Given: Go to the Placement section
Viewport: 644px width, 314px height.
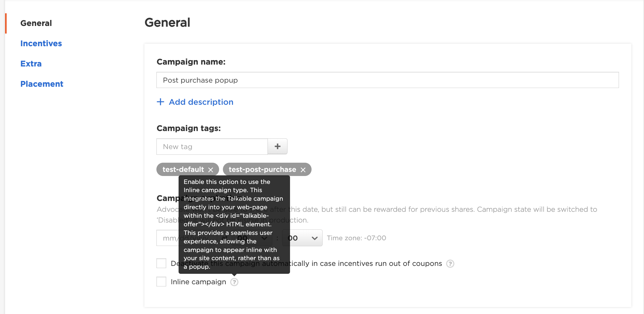Looking at the screenshot, I should [42, 84].
